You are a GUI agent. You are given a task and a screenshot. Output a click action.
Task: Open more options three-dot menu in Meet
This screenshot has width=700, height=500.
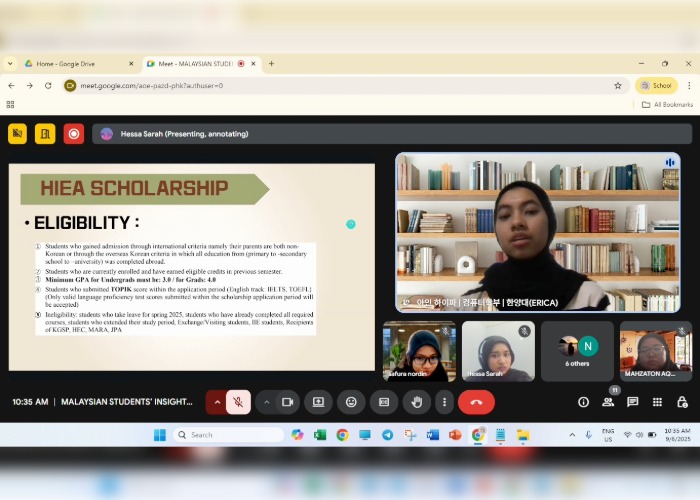click(444, 402)
